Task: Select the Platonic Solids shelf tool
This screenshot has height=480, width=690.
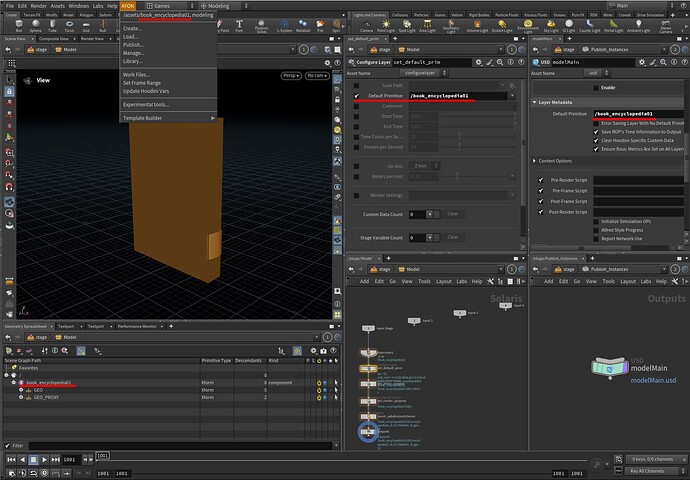Action: [261, 26]
